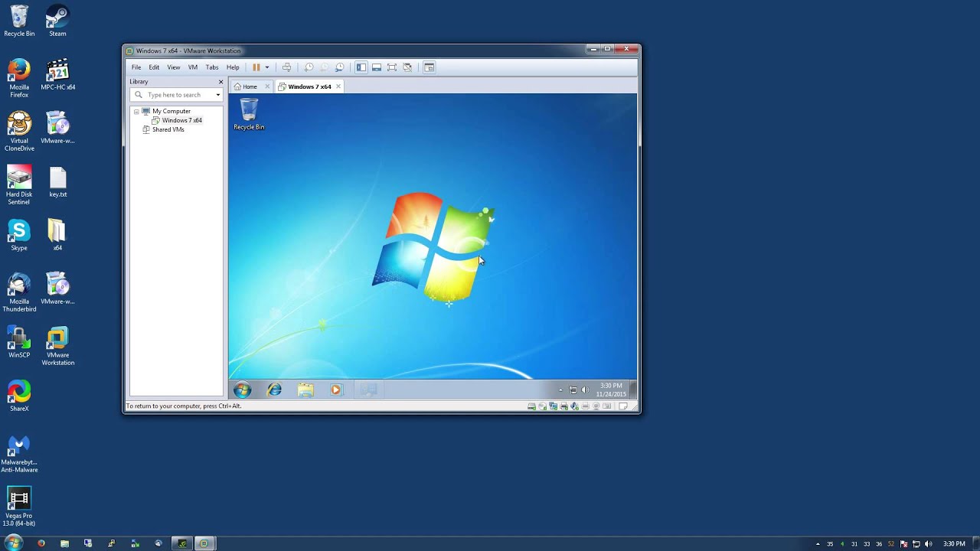Viewport: 980px width, 551px height.
Task: Click the VMware network adapter status icon
Action: [x=553, y=406]
